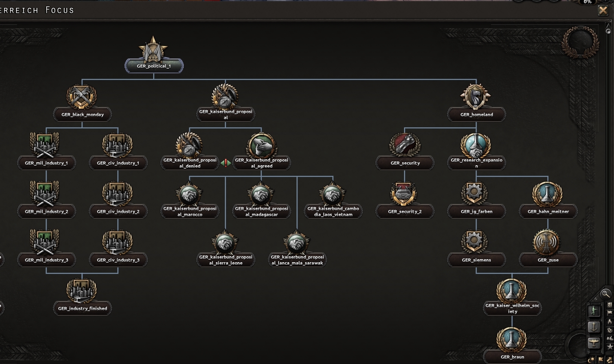Viewport: 614px width, 364px height.
Task: Select the root GER_kaiserbund_proposial label
Action: click(x=226, y=114)
